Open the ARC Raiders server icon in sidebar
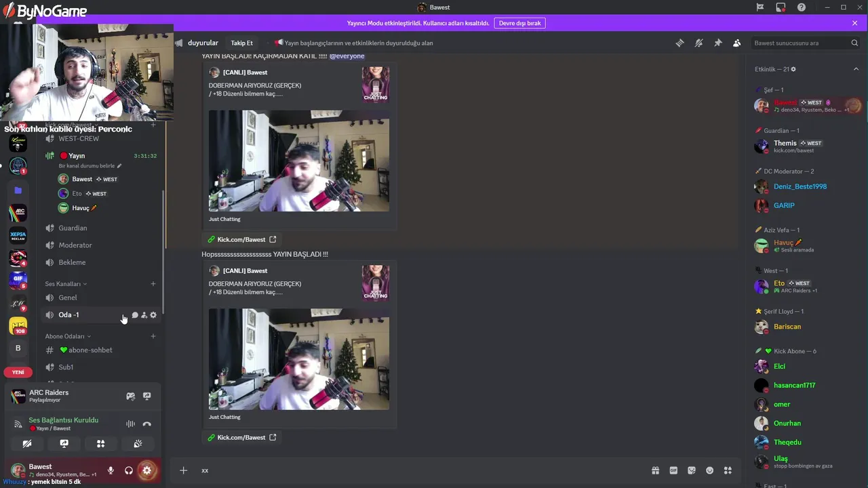Image resolution: width=868 pixels, height=488 pixels. click(x=18, y=213)
